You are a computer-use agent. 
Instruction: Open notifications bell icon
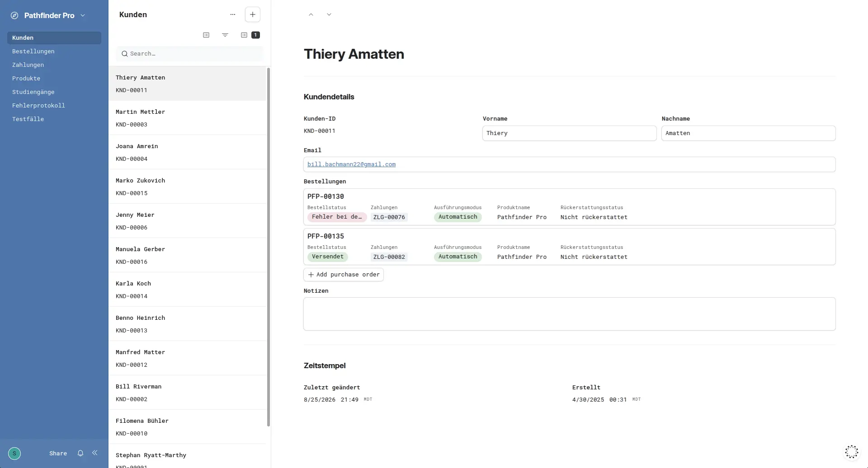[x=80, y=453]
